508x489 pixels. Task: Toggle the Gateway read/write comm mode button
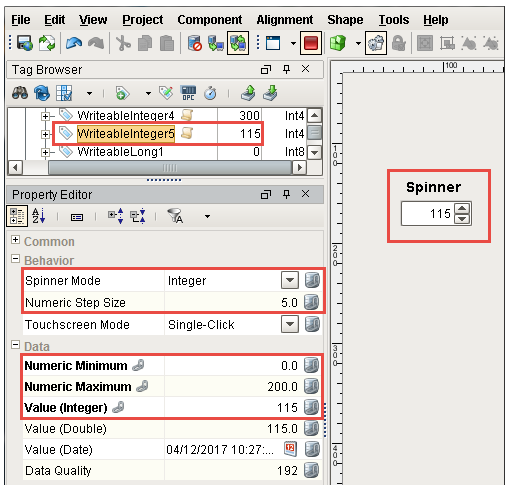click(x=238, y=43)
